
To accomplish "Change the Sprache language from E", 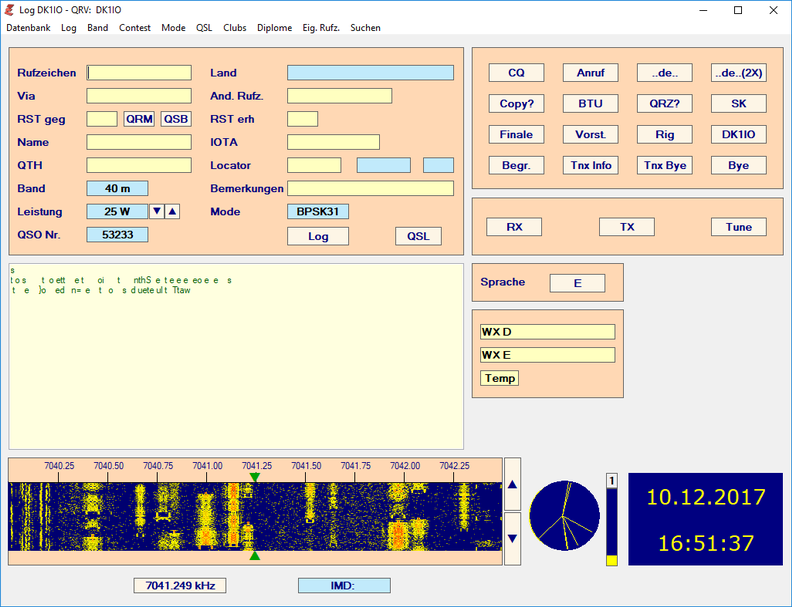I will click(577, 283).
